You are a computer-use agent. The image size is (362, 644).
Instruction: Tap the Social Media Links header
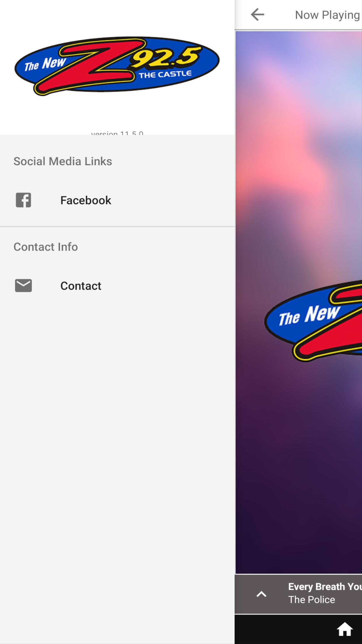point(63,161)
